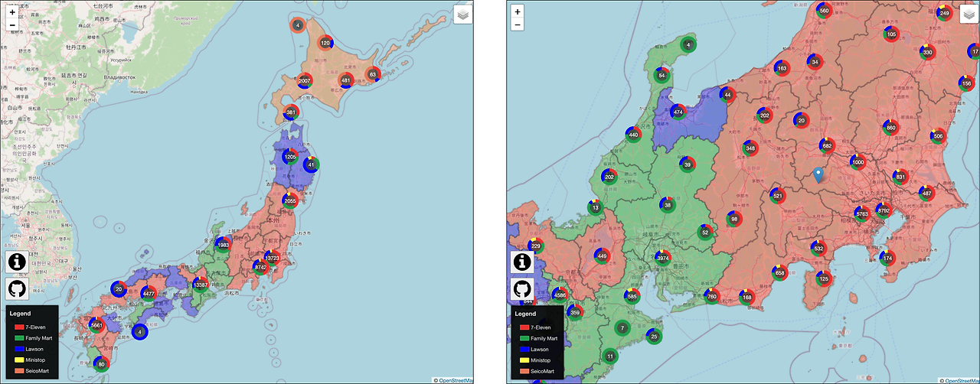Click the 249 cluster marker
The image size is (980, 384).
pos(945,13)
